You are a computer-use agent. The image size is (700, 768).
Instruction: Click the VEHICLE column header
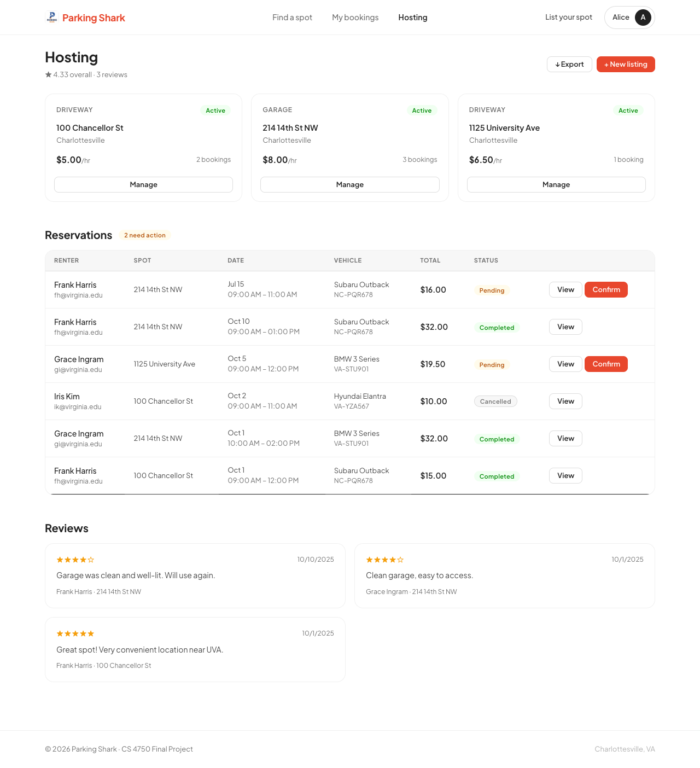tap(348, 260)
